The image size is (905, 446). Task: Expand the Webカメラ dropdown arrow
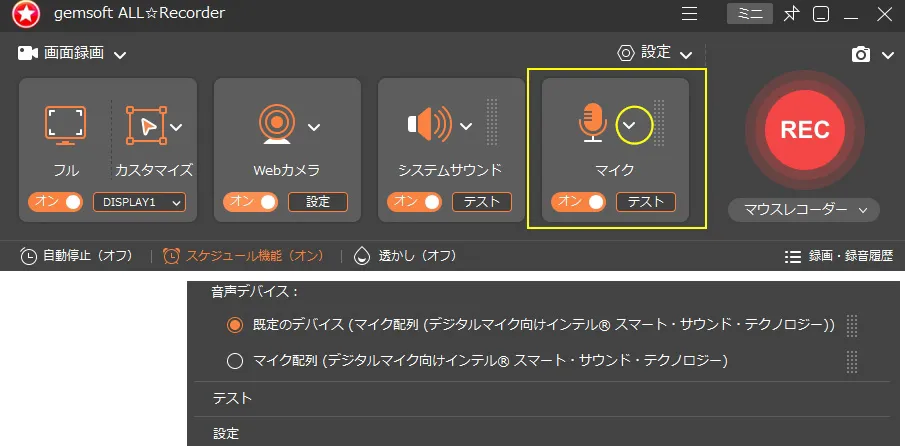313,127
